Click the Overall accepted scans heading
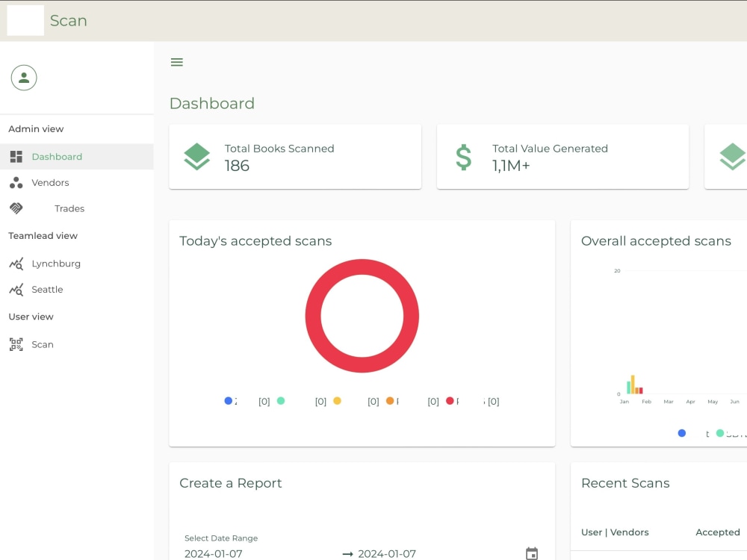The image size is (747, 560). pyautogui.click(x=656, y=241)
